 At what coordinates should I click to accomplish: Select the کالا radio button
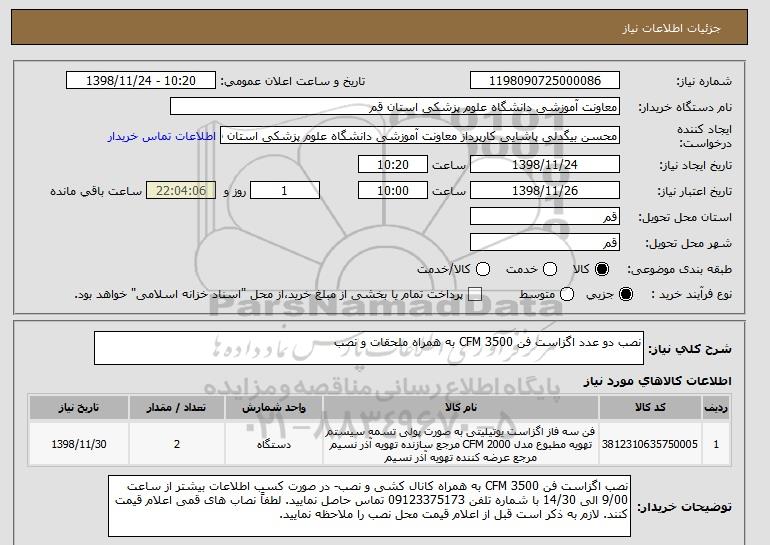[x=602, y=269]
